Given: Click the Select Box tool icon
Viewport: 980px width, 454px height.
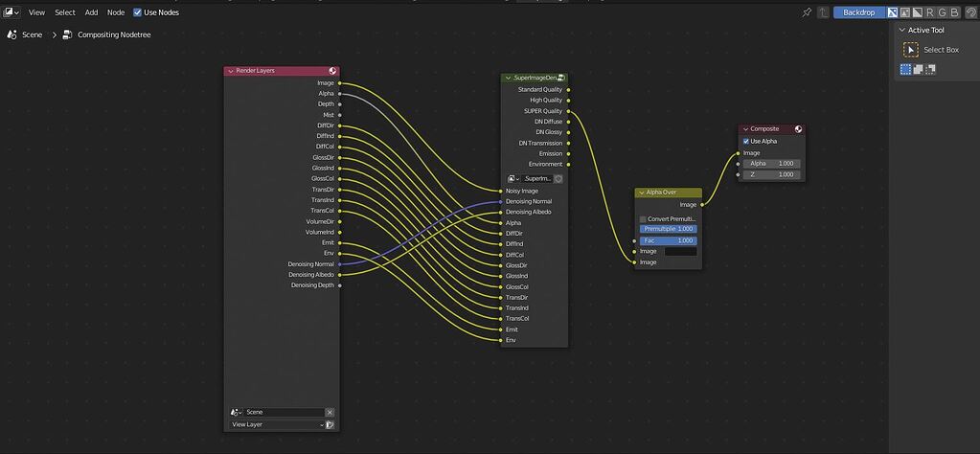Looking at the screenshot, I should pos(911,50).
